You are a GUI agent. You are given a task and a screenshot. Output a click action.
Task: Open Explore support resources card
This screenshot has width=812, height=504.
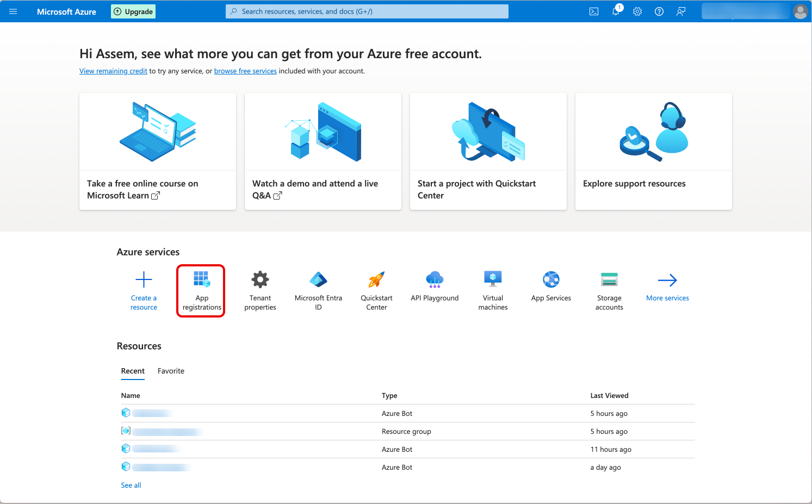[x=654, y=151]
